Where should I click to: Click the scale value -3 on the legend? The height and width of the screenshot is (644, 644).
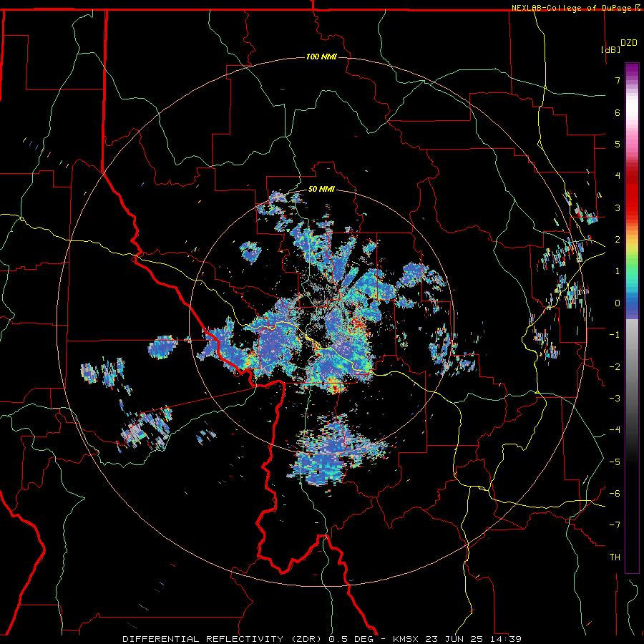click(615, 399)
